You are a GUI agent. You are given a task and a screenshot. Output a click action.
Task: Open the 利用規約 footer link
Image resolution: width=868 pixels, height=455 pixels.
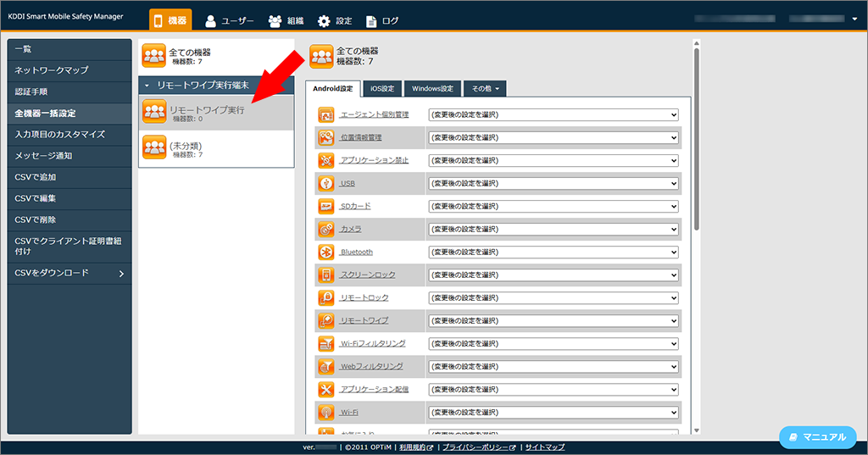point(415,447)
